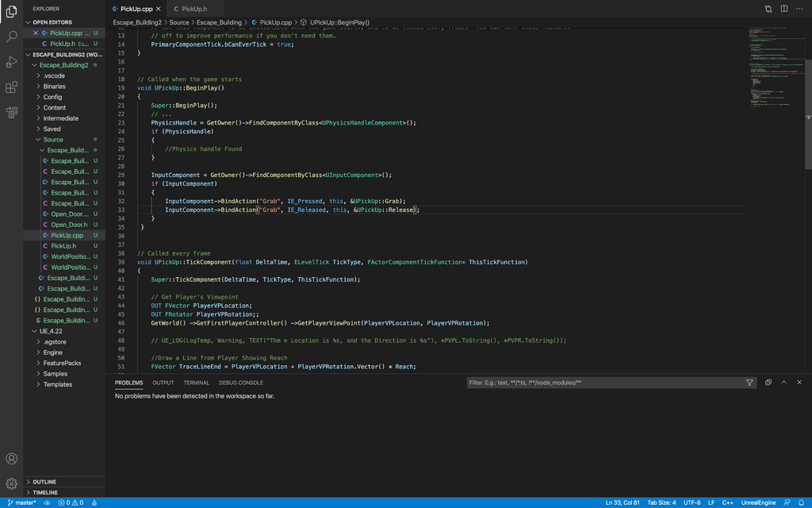Click the Open Changes compare icon
This screenshot has height=508, width=812.
[768, 7]
